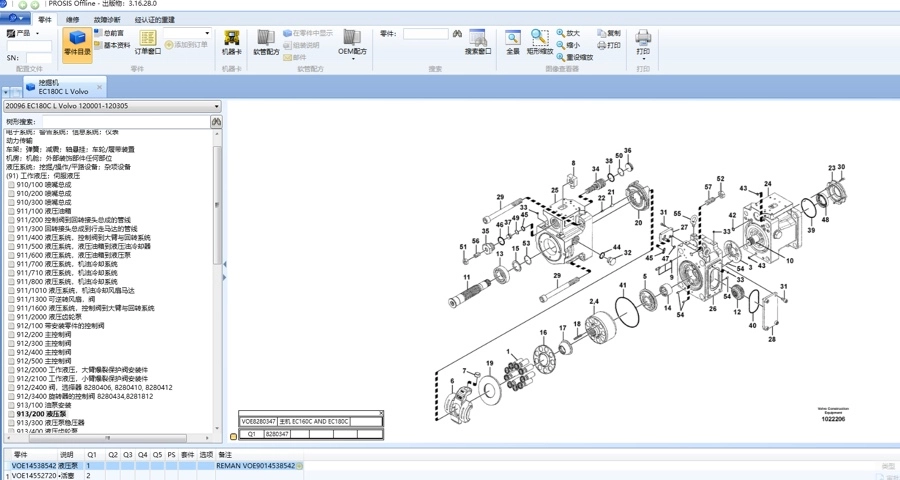The image size is (900, 480).
Task: Click forward navigation arrow in title bar
Action: pyautogui.click(x=34, y=5)
